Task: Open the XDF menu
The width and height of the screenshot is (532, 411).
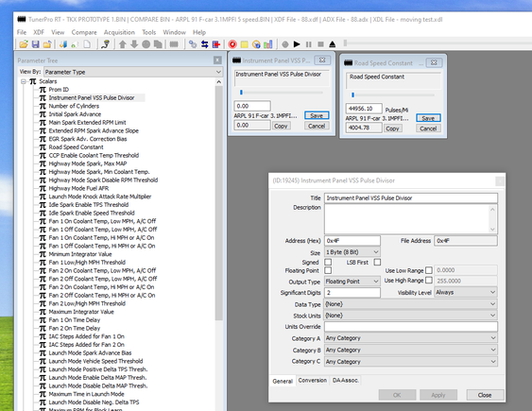Action: point(39,32)
